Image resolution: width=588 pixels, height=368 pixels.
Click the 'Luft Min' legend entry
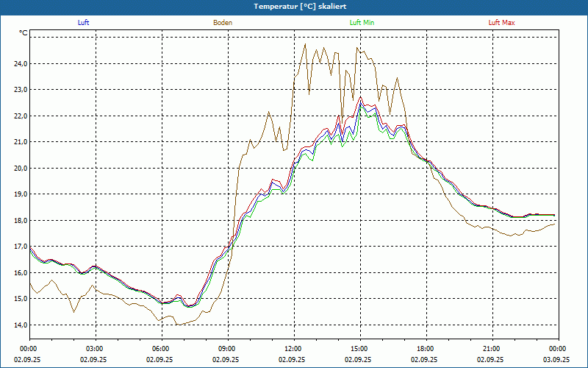pyautogui.click(x=362, y=23)
